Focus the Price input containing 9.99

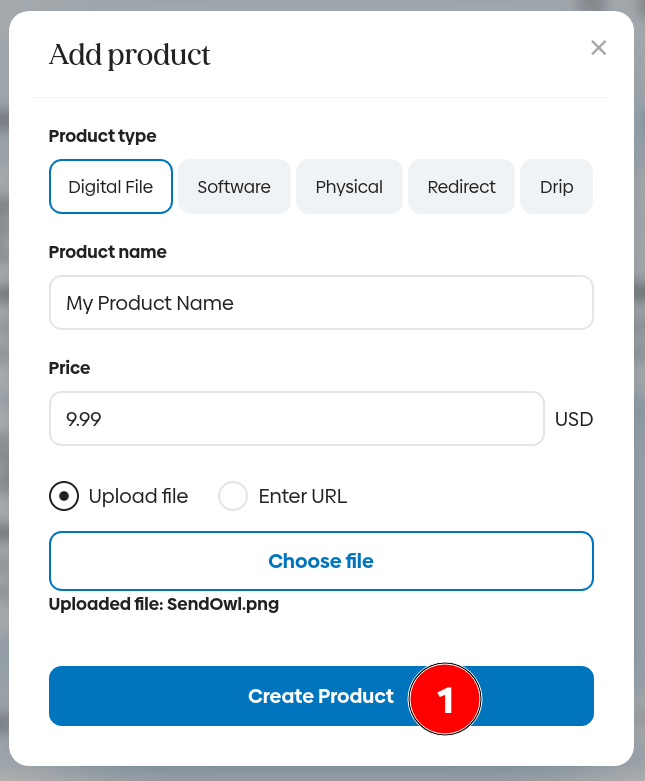(x=296, y=418)
